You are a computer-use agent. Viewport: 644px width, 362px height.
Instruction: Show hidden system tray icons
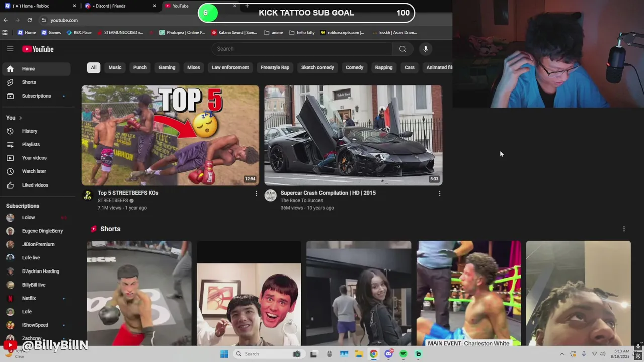(x=562, y=354)
